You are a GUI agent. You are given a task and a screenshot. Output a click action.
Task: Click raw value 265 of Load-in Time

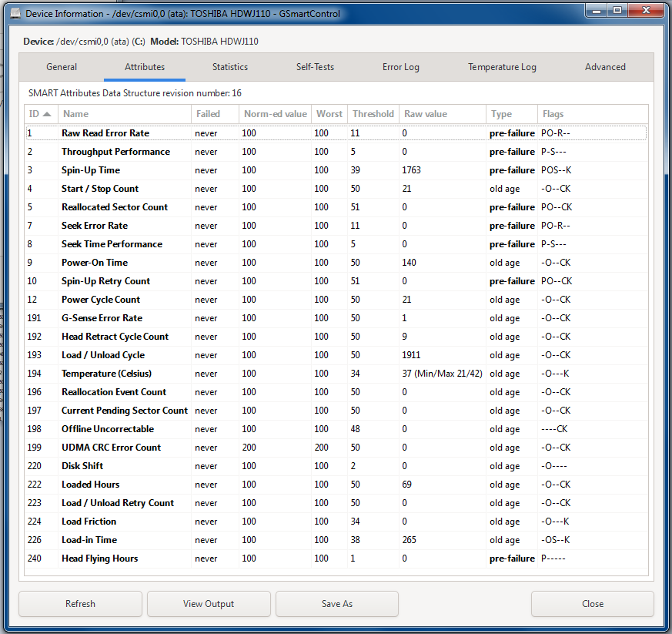pos(409,539)
